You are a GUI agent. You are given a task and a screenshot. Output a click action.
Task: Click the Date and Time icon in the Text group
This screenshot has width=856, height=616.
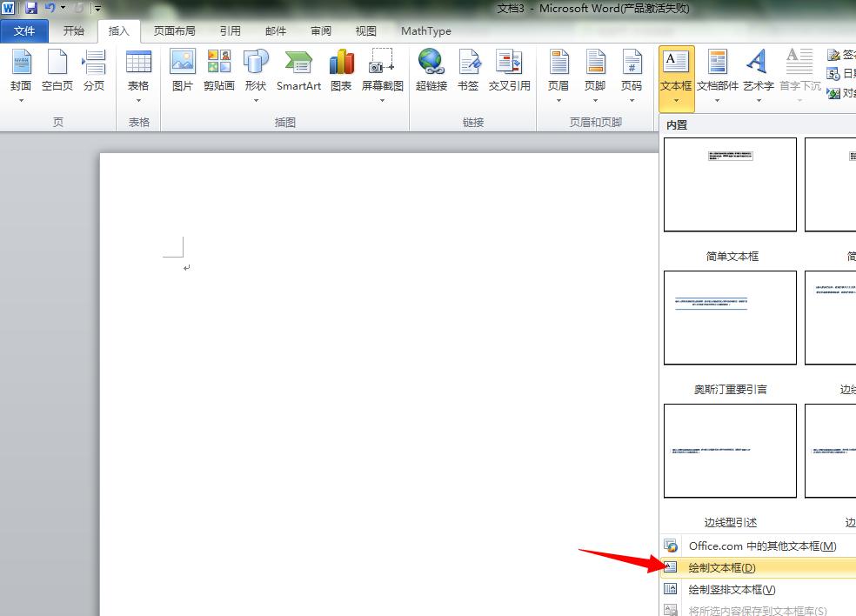coord(833,74)
